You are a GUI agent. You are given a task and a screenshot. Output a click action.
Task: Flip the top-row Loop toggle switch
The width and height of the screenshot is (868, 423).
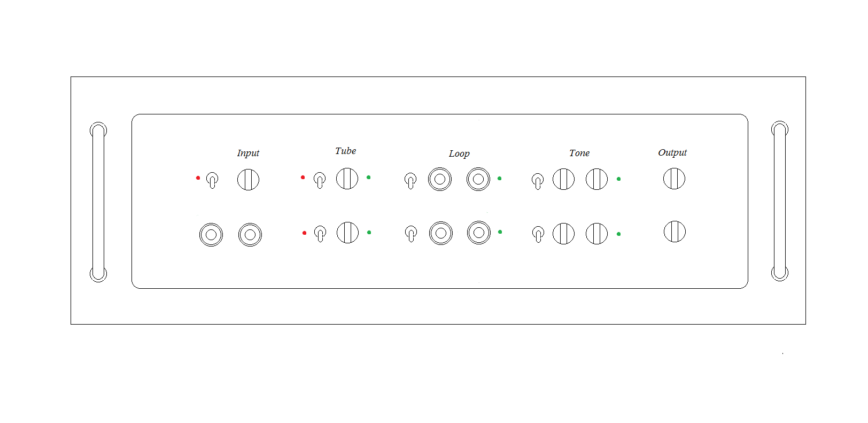[x=410, y=181]
